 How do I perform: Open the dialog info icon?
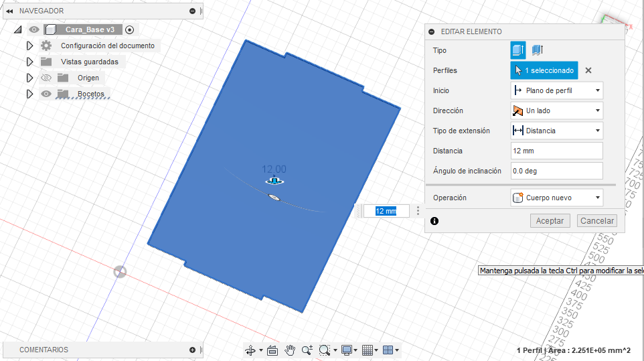(x=434, y=221)
